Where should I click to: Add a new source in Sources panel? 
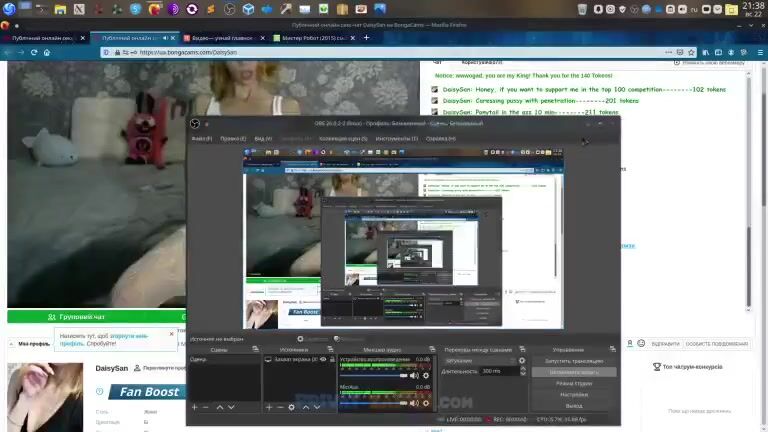[x=269, y=407]
